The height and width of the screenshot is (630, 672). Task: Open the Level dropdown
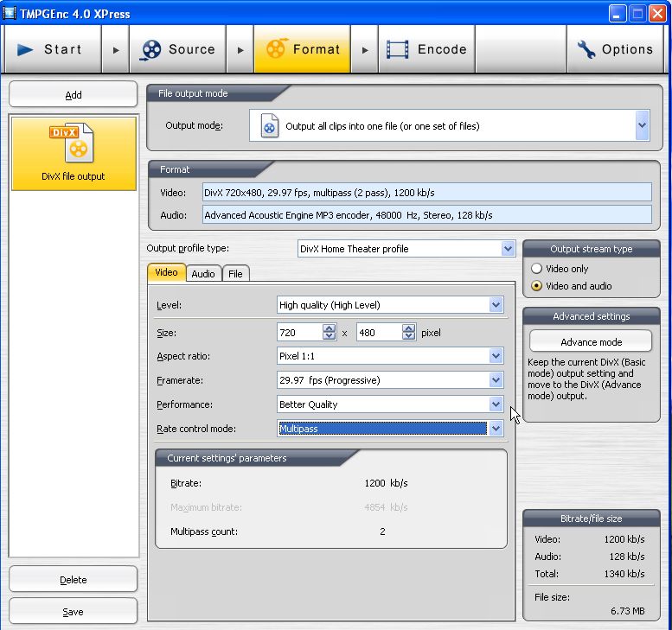pyautogui.click(x=496, y=305)
